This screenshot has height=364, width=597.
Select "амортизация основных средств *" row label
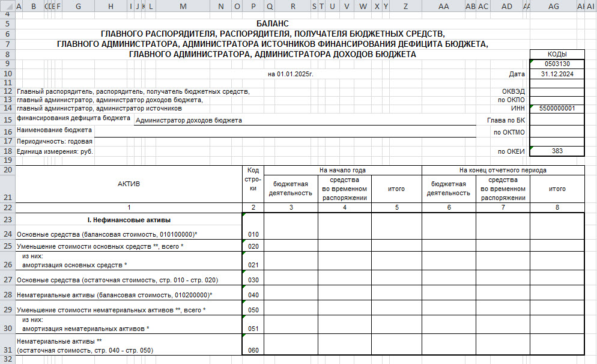[x=74, y=265]
